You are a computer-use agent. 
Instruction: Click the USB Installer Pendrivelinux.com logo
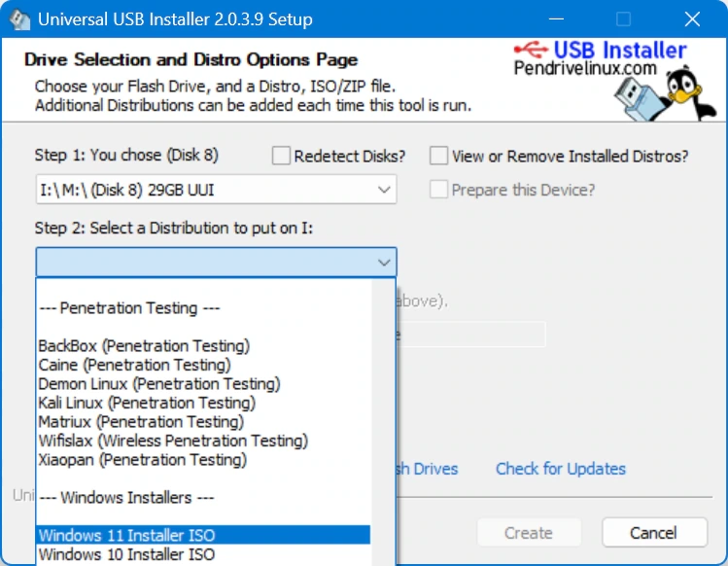click(600, 58)
